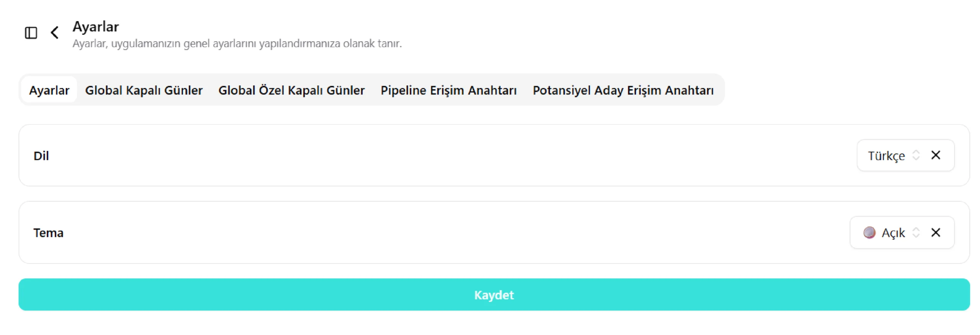Open the Global Kapalı Günler tab

(144, 90)
